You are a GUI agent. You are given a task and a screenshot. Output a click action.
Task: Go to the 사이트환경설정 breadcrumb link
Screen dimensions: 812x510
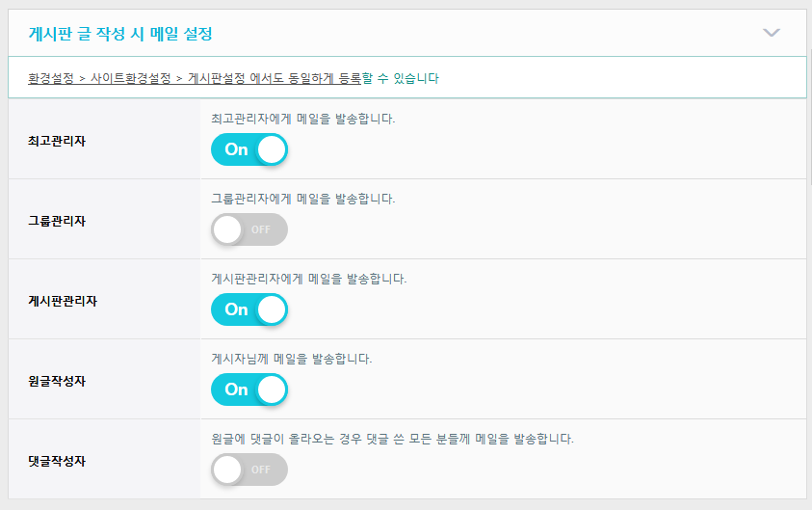[130, 78]
